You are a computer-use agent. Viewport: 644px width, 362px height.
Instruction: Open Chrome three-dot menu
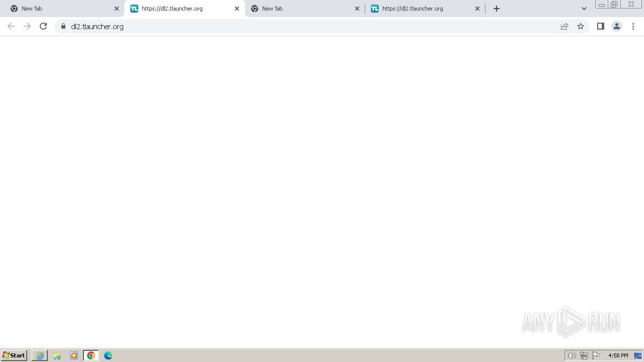[633, 26]
